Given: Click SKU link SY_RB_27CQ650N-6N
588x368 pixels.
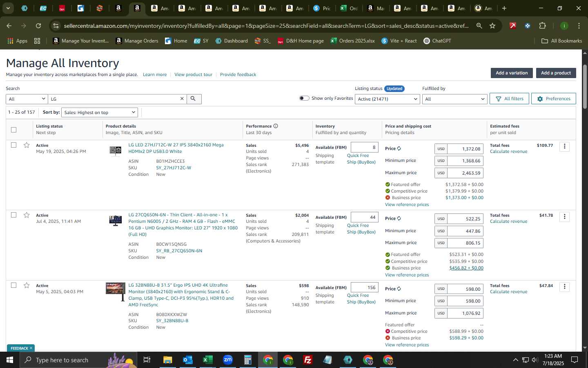Looking at the screenshot, I should click(179, 251).
